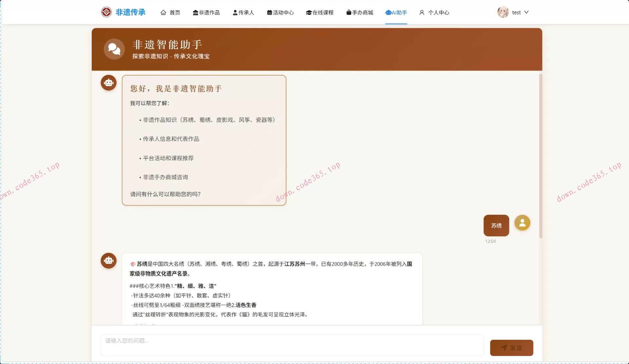Click the question input field at bottom
This screenshot has width=629, height=364.
292,345
